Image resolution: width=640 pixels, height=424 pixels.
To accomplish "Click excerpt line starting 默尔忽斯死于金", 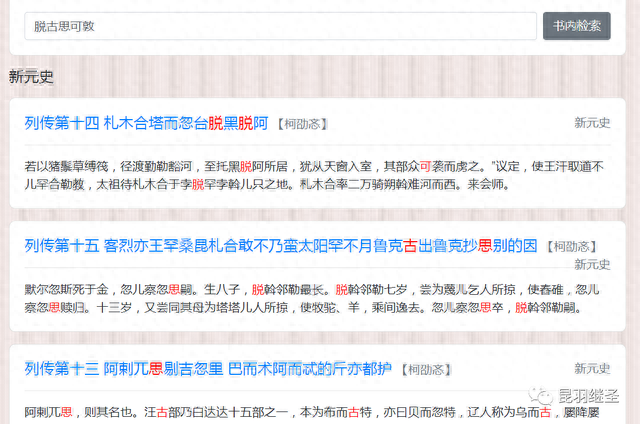I will click(312, 290).
